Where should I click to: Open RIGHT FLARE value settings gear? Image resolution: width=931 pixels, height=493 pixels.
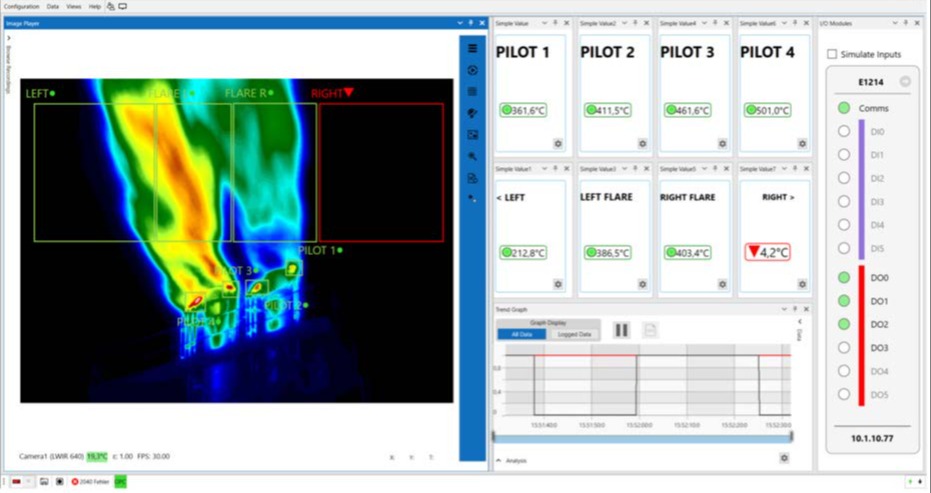coord(722,285)
